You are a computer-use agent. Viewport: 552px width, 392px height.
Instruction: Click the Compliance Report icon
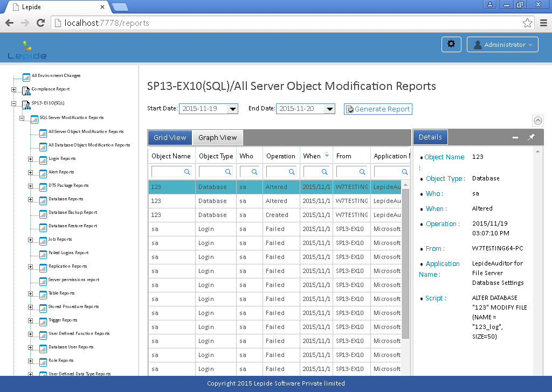[x=26, y=91]
